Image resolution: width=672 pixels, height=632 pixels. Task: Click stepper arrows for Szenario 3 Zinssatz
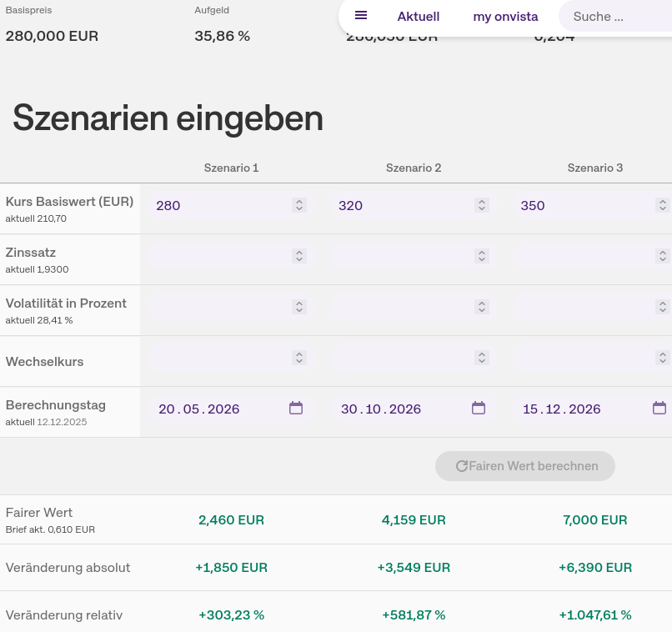pyautogui.click(x=663, y=256)
